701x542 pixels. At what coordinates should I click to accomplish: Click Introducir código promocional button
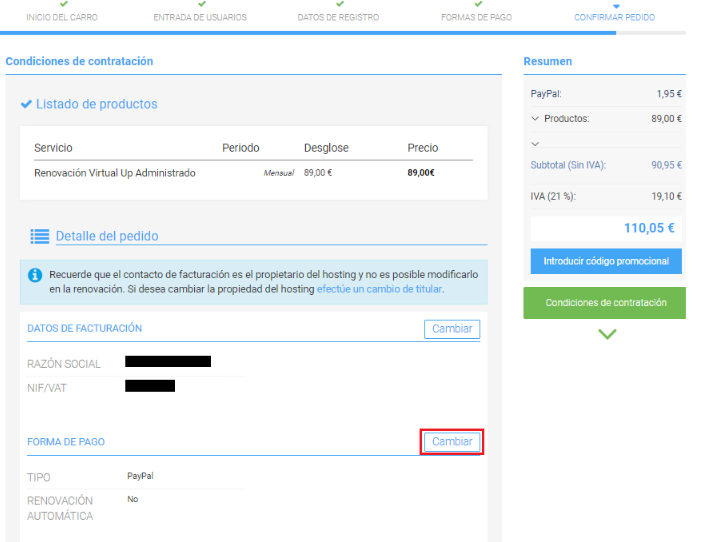pyautogui.click(x=606, y=261)
